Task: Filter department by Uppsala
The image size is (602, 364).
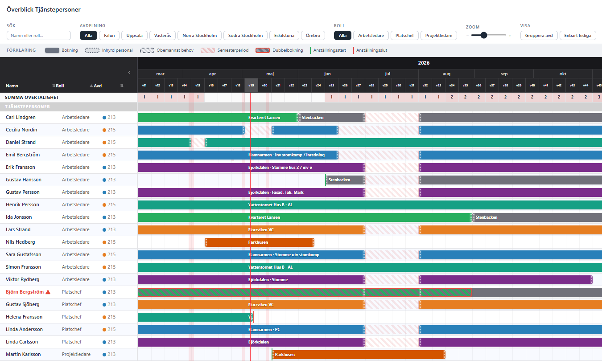Action: [135, 36]
